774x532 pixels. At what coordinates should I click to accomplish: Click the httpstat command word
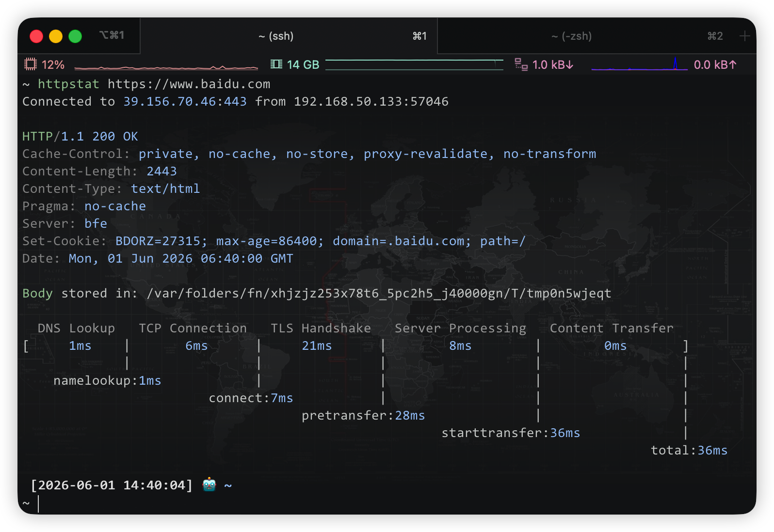click(x=68, y=84)
